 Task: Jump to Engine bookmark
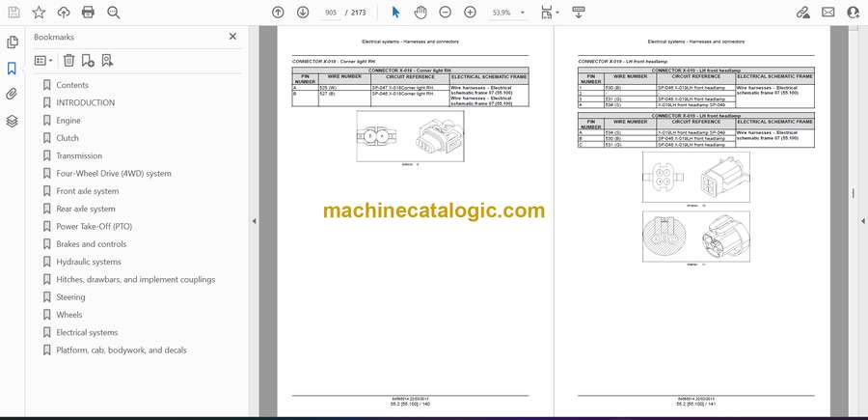point(68,121)
